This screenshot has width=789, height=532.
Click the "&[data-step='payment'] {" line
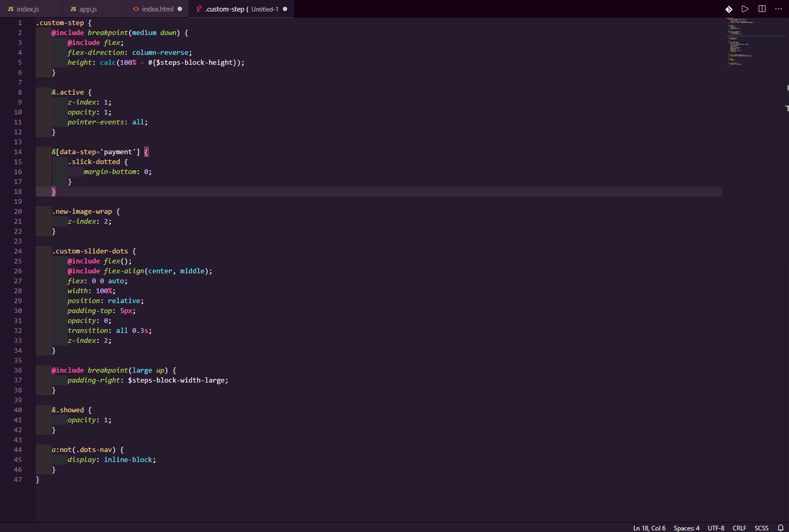(100, 152)
